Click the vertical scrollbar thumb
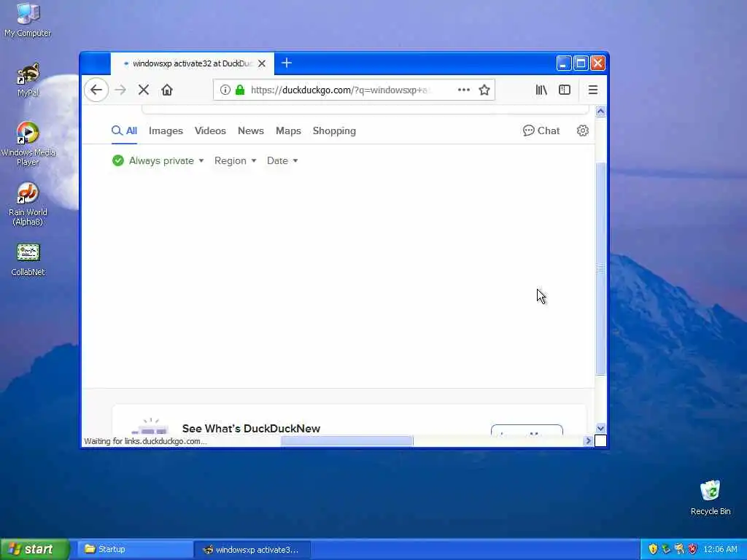 pyautogui.click(x=600, y=269)
